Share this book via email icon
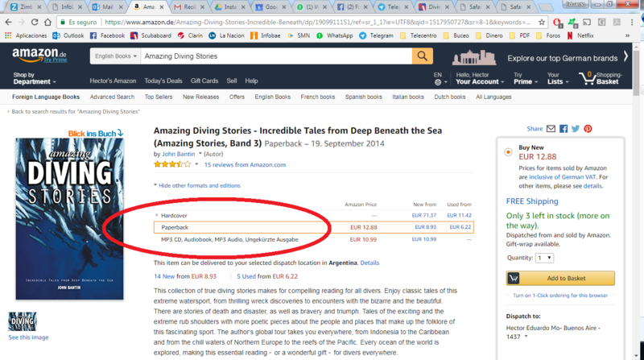The image size is (644, 360). (x=551, y=128)
